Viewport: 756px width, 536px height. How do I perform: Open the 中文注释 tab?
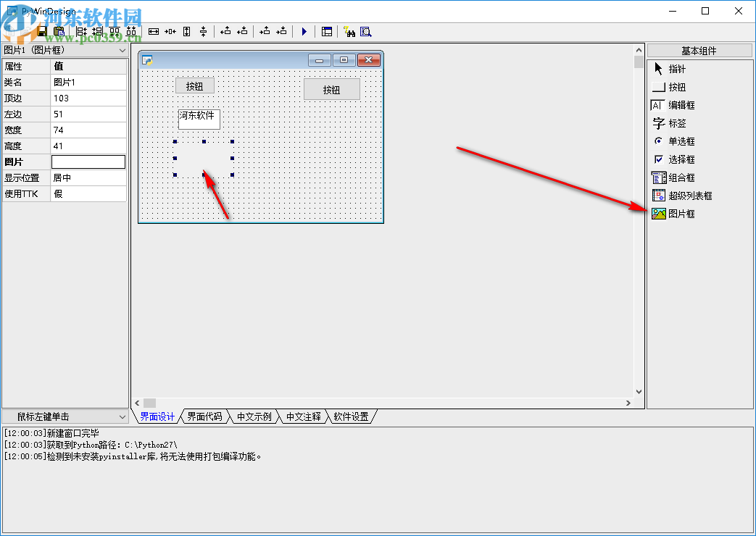pos(303,416)
